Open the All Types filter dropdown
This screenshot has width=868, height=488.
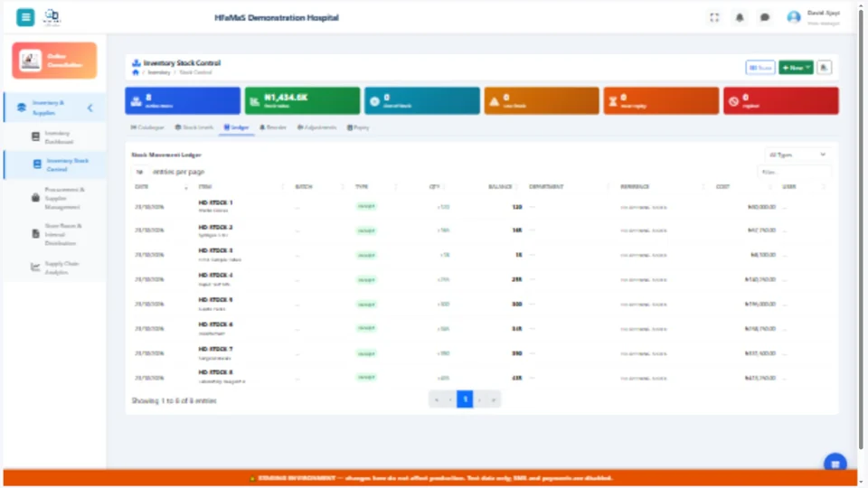(797, 155)
